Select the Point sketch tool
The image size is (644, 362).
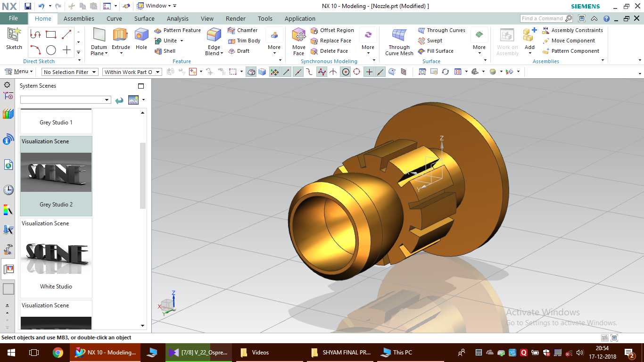pos(66,50)
